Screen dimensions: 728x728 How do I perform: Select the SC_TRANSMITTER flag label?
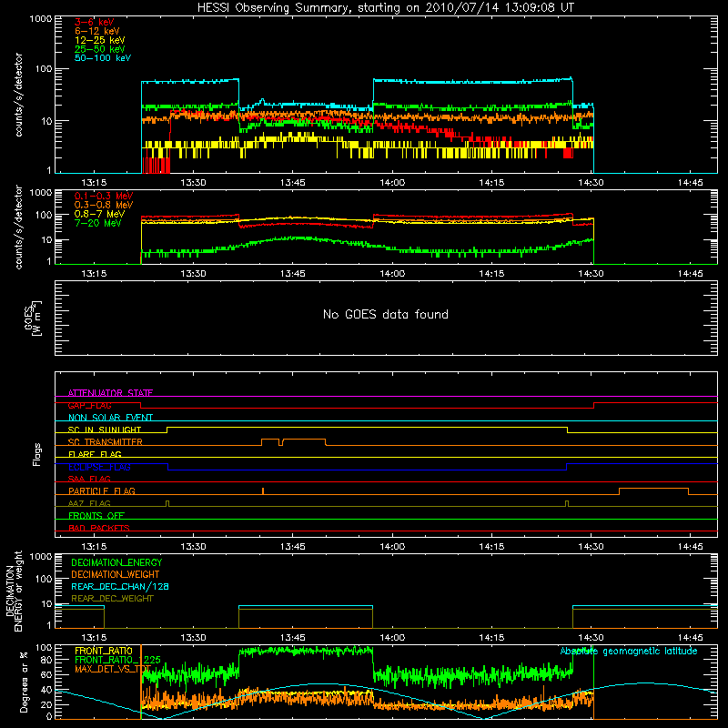coord(106,442)
